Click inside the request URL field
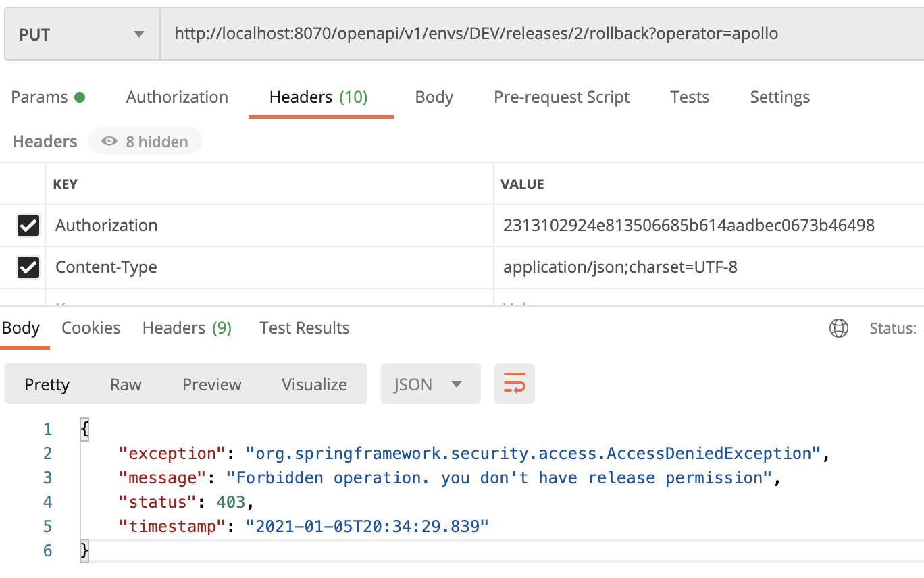 tap(473, 32)
